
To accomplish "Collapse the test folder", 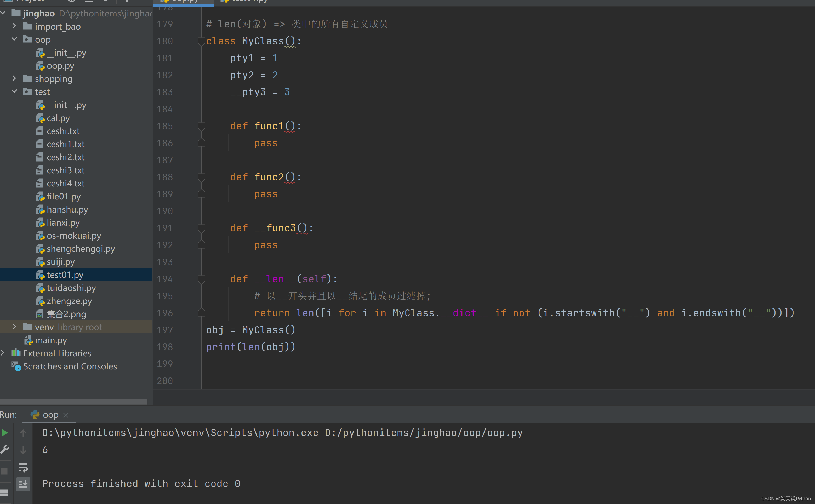I will click(14, 91).
